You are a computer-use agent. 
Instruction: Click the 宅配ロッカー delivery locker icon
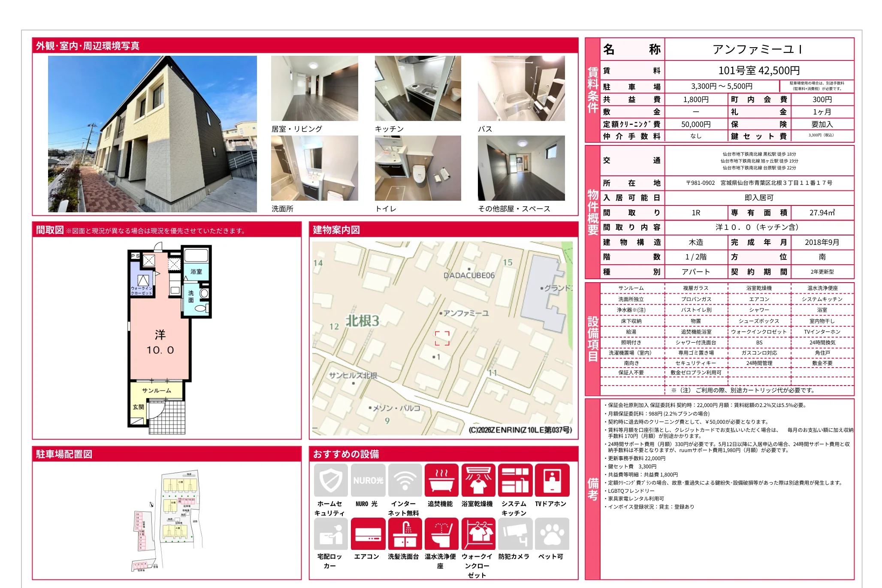click(x=330, y=534)
